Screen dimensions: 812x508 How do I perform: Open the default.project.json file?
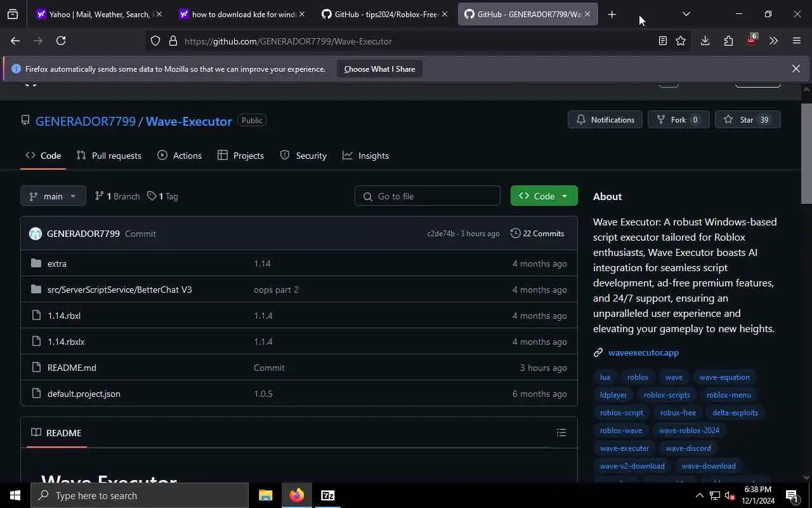coord(84,394)
